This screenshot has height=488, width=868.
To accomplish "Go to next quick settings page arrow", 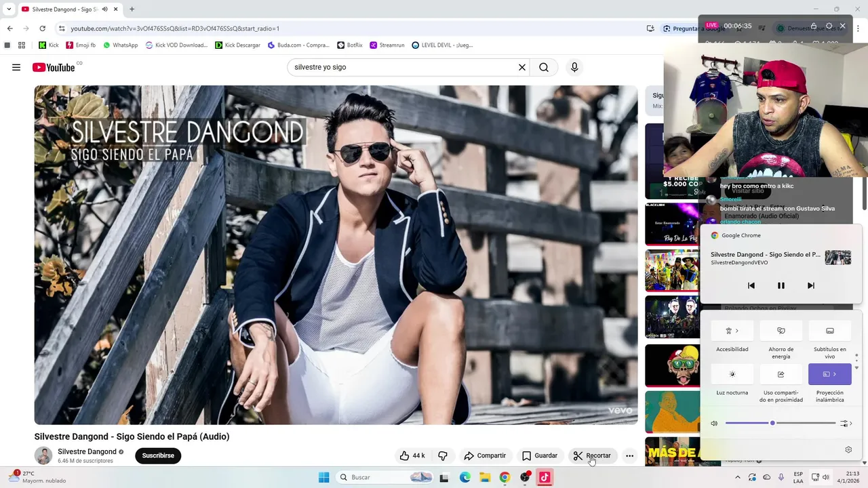I will pos(856,367).
